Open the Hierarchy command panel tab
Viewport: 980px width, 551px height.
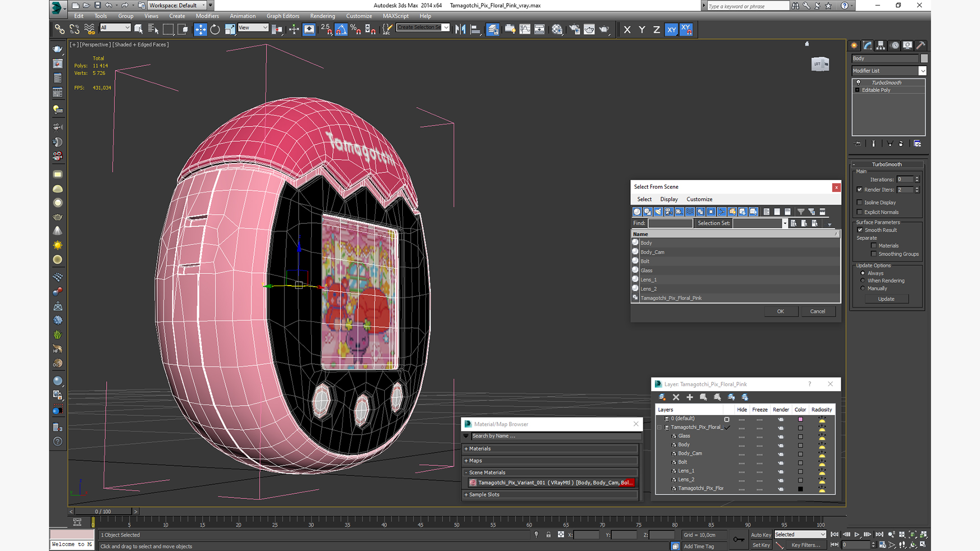coord(881,45)
